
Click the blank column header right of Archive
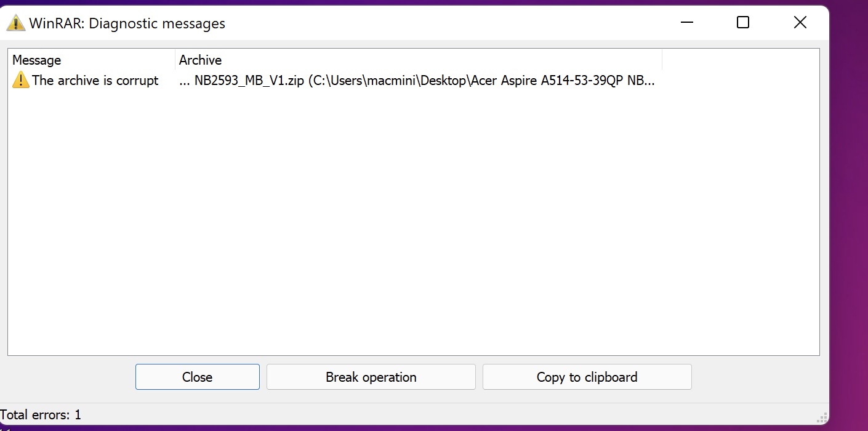[x=739, y=60]
